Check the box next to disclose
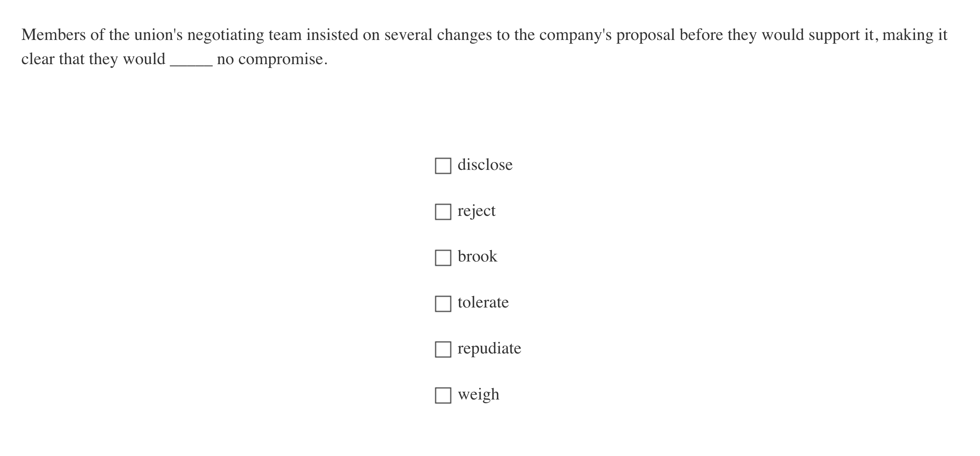Screen dimensions: 980x456 coord(443,166)
